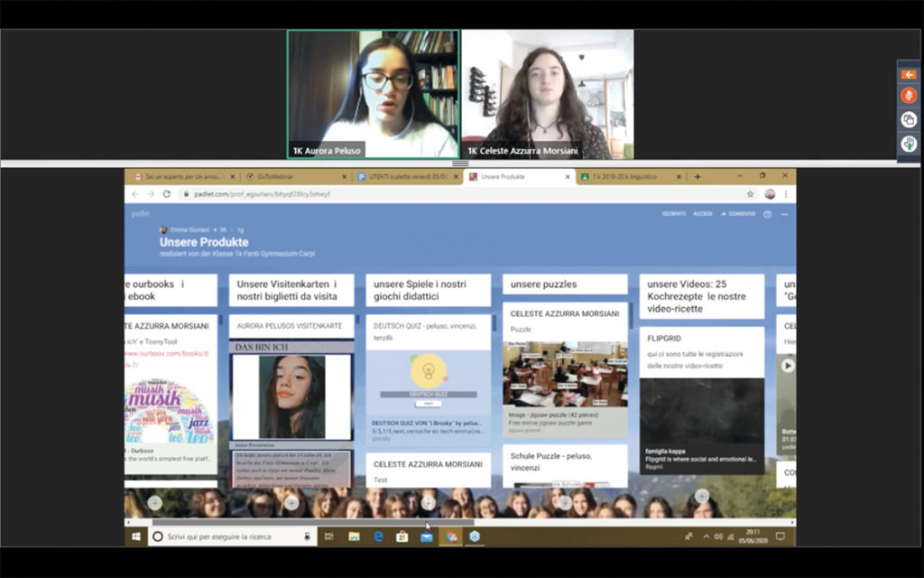Click the 'unsere Videos: 25 Kochrezepte' column header
Screen dimensions: 924x578
pyautogui.click(x=701, y=296)
